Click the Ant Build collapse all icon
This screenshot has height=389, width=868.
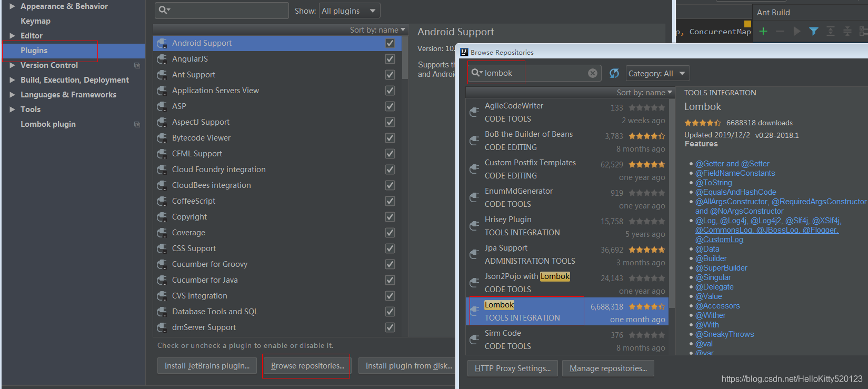tap(847, 32)
